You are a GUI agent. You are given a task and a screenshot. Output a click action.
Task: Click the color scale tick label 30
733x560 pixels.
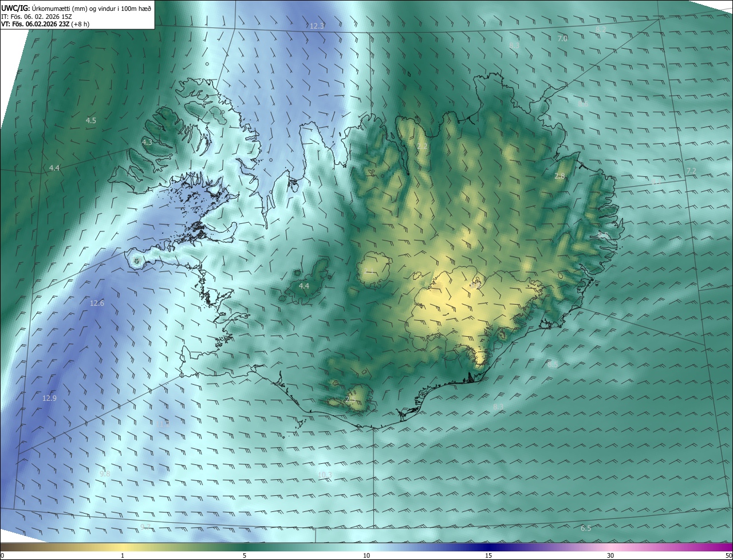[610, 556]
